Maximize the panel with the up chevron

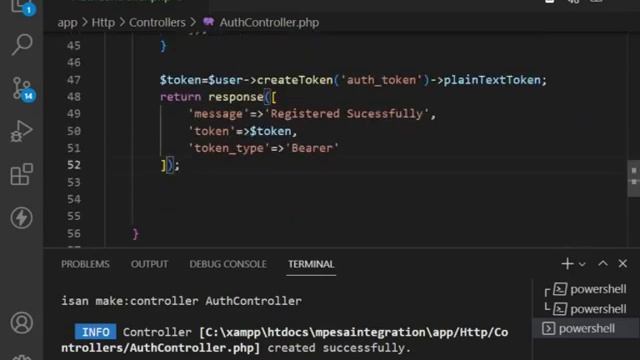tap(603, 264)
